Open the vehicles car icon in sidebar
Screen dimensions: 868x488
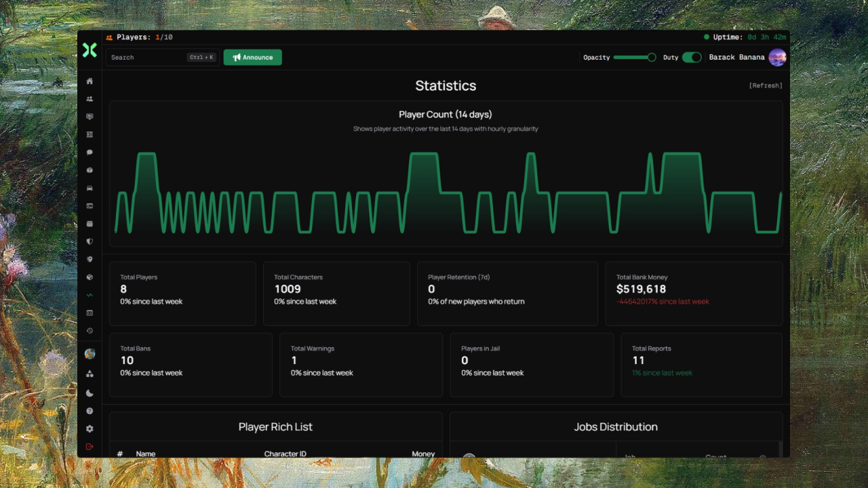point(90,188)
